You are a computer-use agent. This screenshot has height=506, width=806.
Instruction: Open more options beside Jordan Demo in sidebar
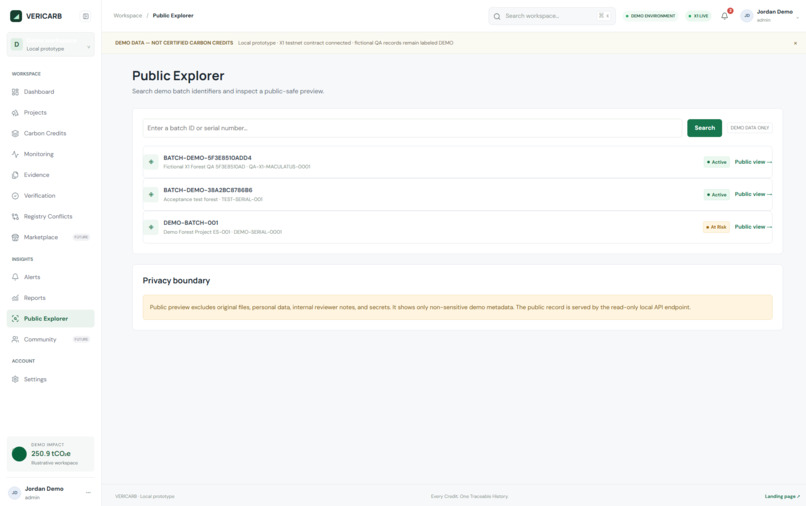pos(88,493)
